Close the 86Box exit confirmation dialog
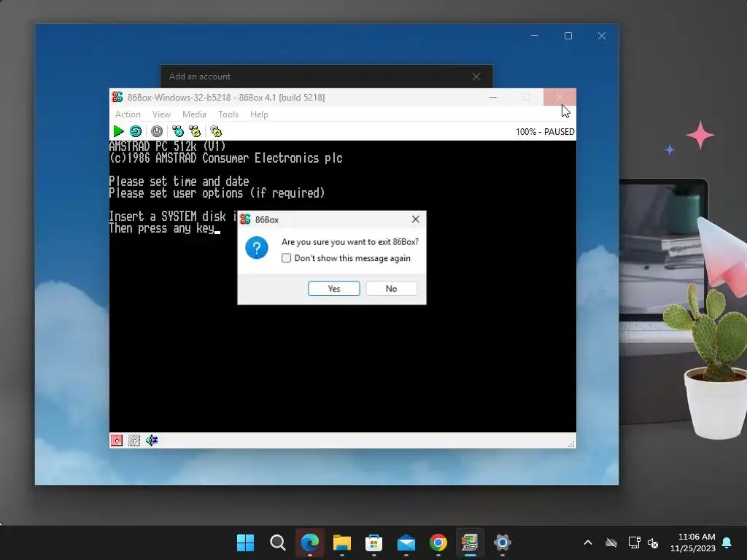 (415, 219)
